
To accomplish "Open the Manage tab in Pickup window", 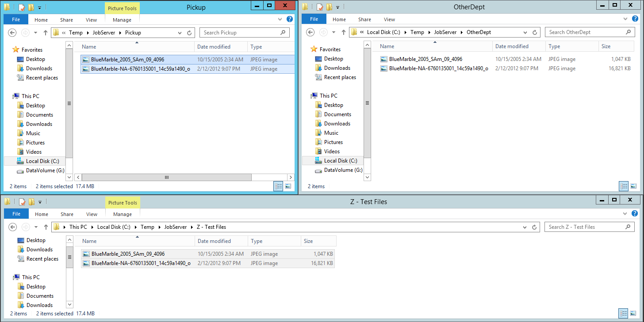I will pyautogui.click(x=122, y=20).
